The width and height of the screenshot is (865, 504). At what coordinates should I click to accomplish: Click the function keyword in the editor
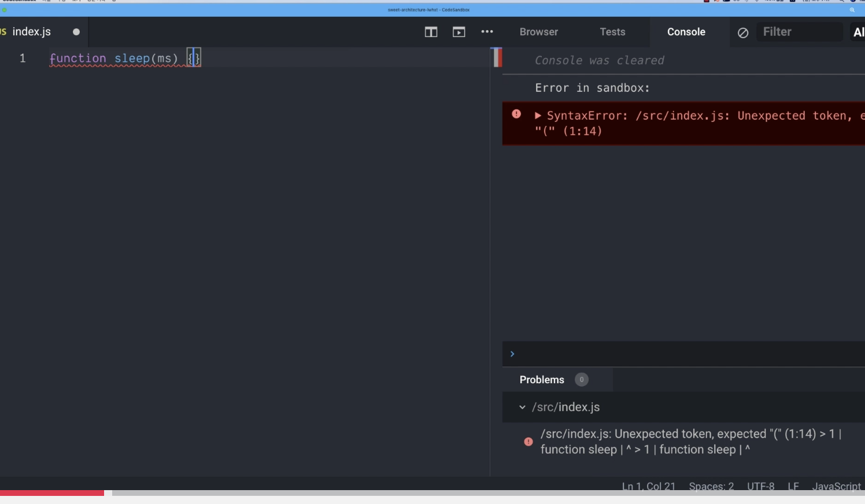[78, 58]
